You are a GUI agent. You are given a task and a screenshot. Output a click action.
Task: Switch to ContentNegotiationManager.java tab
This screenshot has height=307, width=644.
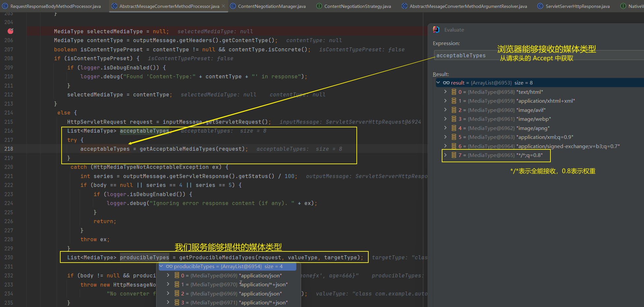click(268, 6)
